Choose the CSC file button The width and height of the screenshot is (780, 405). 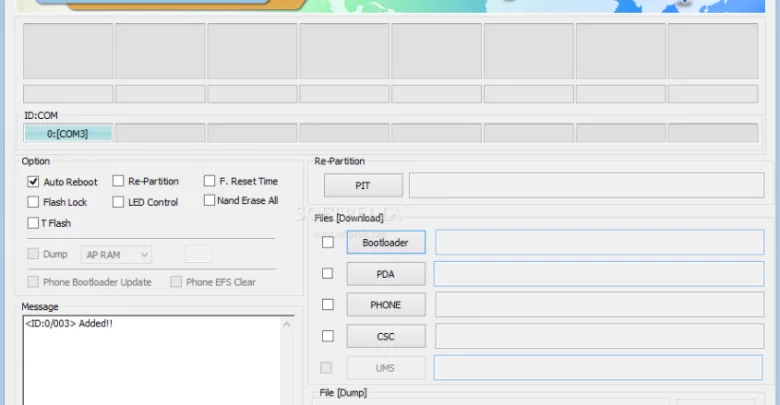click(x=385, y=337)
